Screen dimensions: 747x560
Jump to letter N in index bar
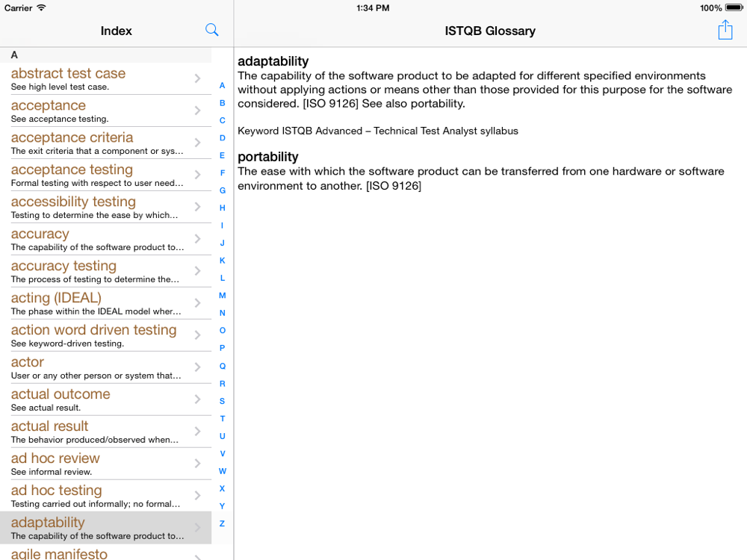tap(222, 313)
